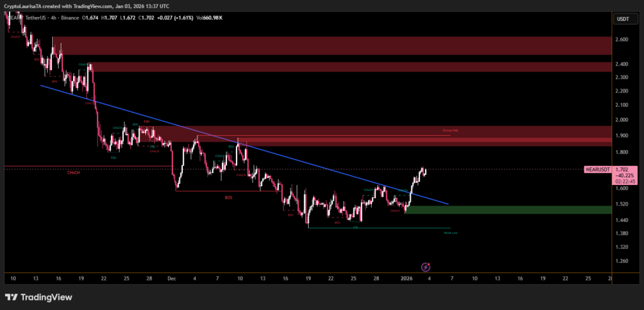Click the Strong High label
The height and width of the screenshot is (310, 644).
point(450,131)
